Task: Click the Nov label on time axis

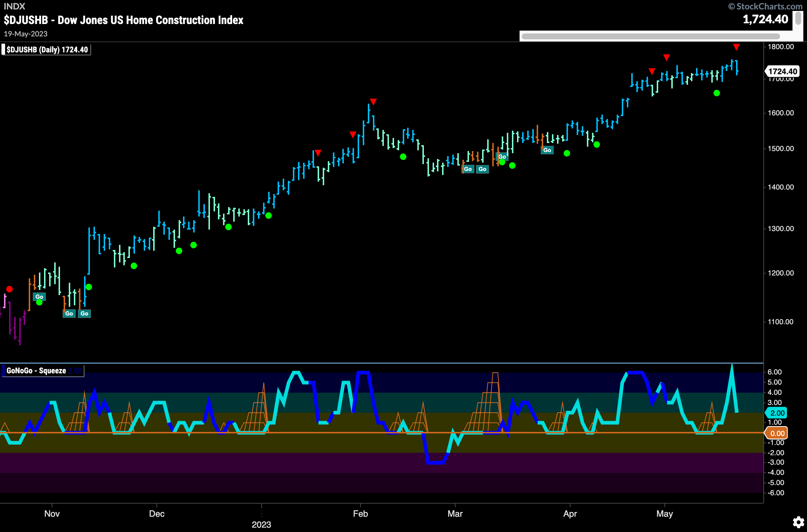Action: click(52, 513)
